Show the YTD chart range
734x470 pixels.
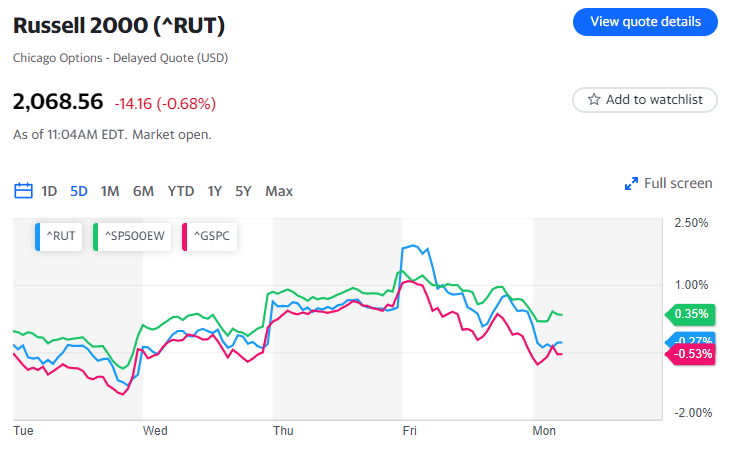point(181,191)
